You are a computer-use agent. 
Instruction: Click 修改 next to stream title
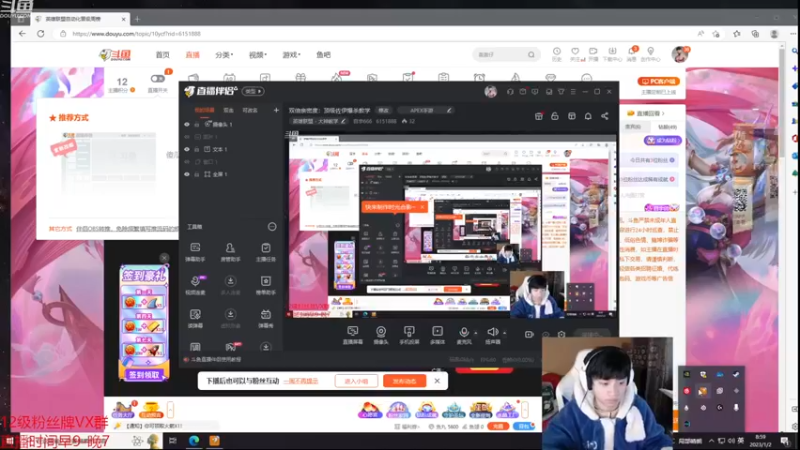[x=383, y=110]
